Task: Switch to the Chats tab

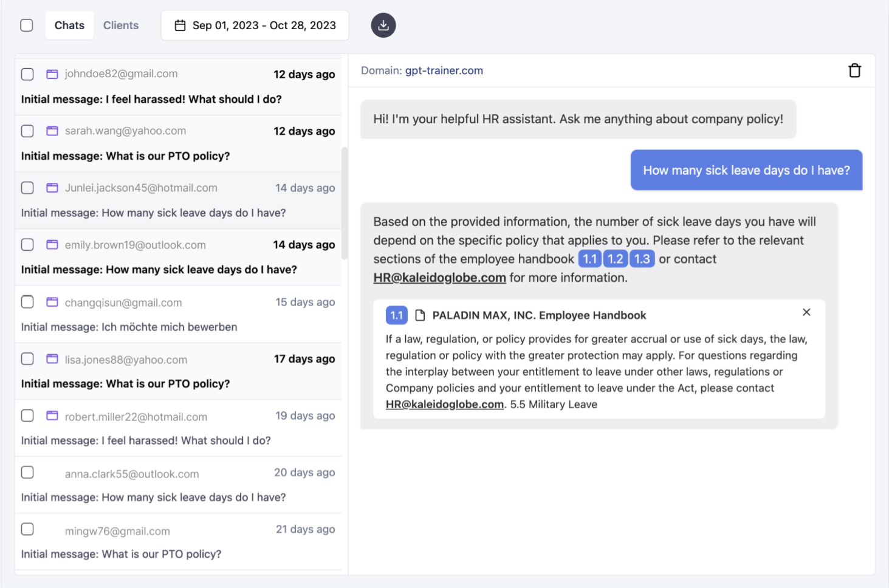Action: (x=69, y=26)
